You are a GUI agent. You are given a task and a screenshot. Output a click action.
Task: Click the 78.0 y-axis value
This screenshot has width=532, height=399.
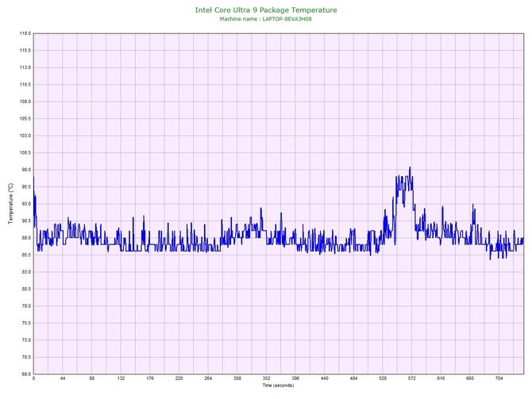click(x=26, y=306)
